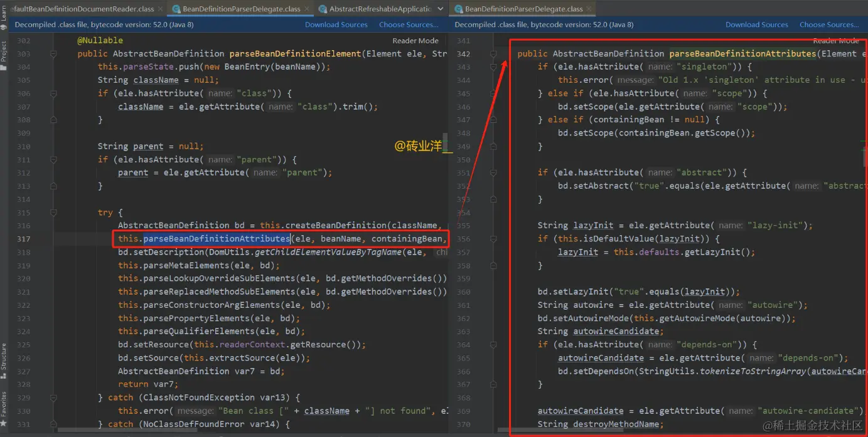Image resolution: width=868 pixels, height=437 pixels.
Task: Click Choose Sources in right editor
Action: point(829,24)
